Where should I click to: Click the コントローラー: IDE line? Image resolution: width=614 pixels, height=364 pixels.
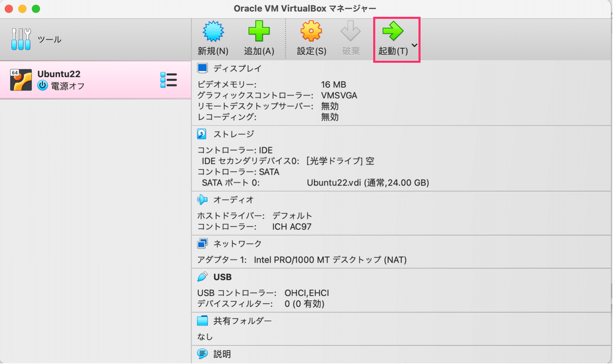[x=235, y=150]
